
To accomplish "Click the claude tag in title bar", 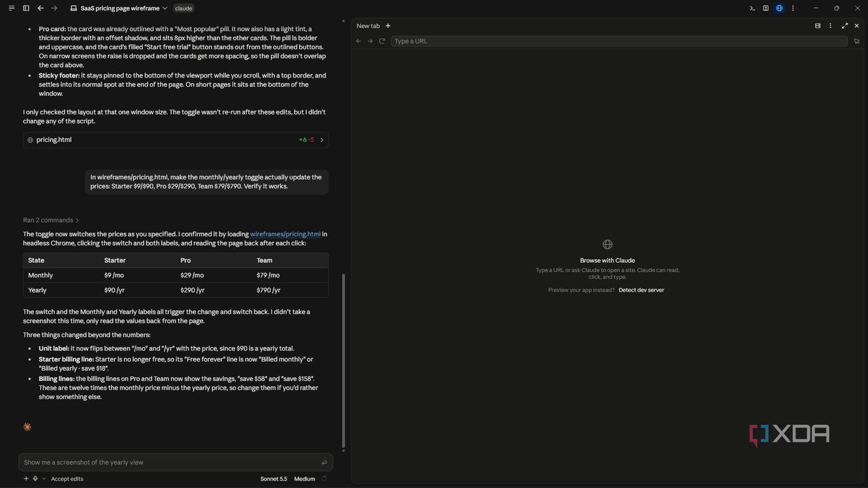I will click(x=183, y=8).
